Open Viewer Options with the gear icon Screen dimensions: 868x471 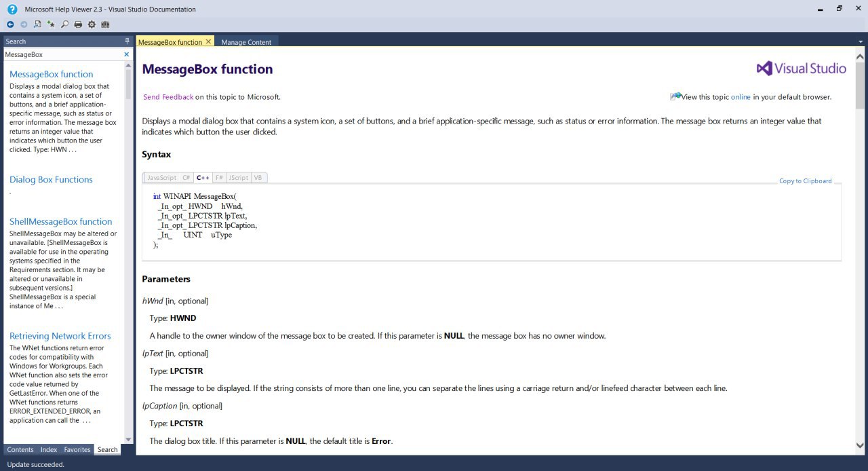point(92,24)
